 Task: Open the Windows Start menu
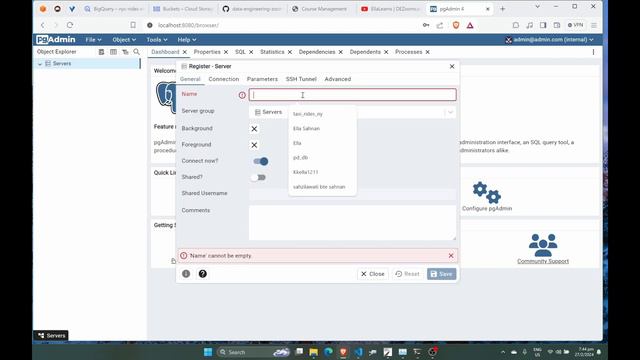coord(208,352)
